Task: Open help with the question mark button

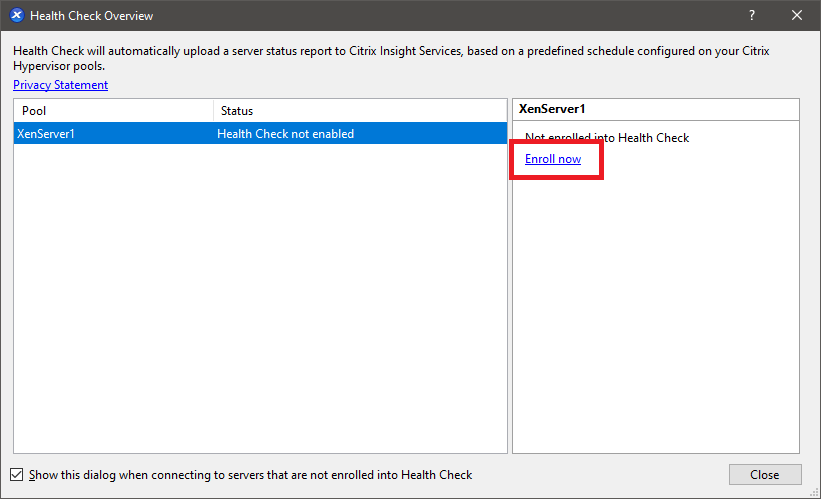Action: (752, 16)
